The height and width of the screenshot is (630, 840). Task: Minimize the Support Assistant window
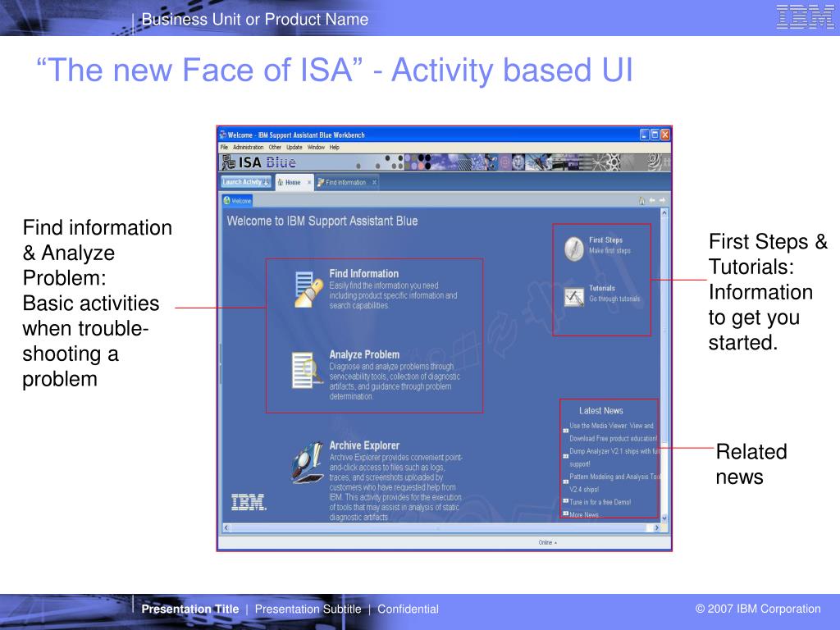(x=645, y=135)
